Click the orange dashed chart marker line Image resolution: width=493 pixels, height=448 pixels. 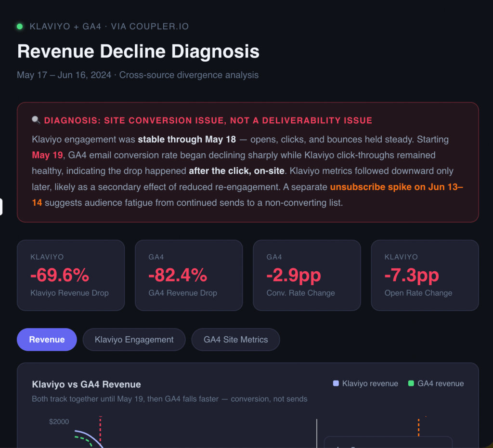418,427
